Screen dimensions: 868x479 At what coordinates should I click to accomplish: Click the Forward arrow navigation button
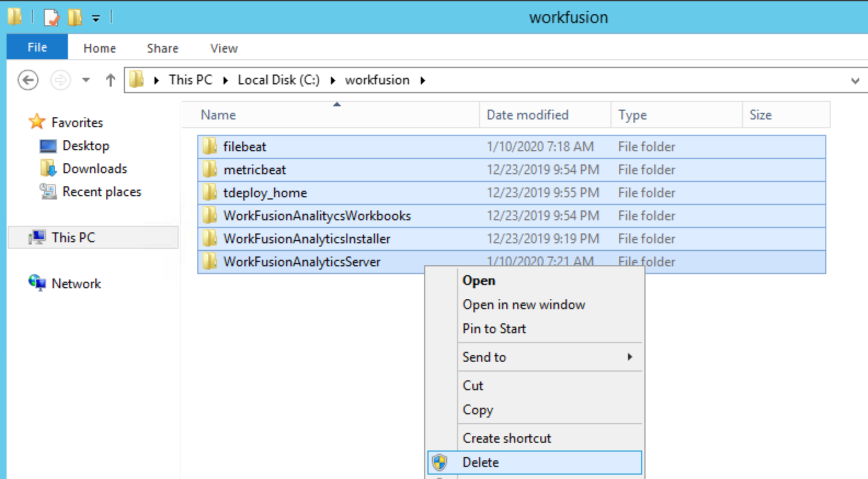pyautogui.click(x=60, y=80)
